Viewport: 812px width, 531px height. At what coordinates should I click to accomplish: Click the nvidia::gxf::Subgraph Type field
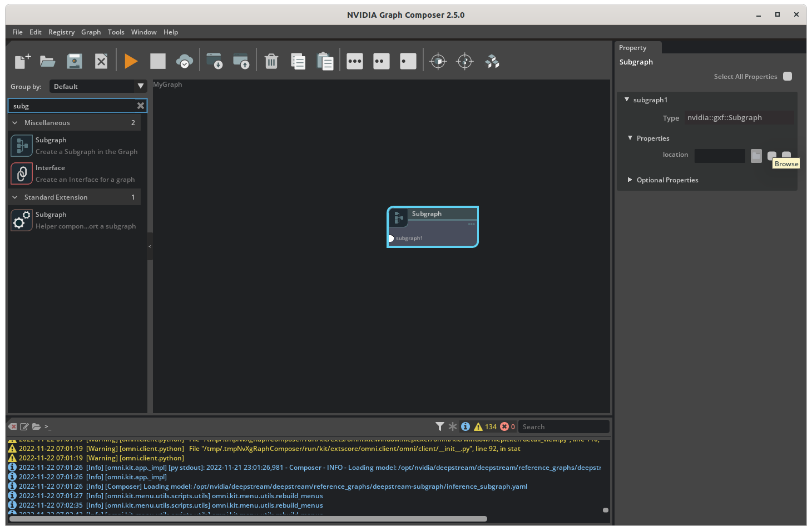(739, 118)
